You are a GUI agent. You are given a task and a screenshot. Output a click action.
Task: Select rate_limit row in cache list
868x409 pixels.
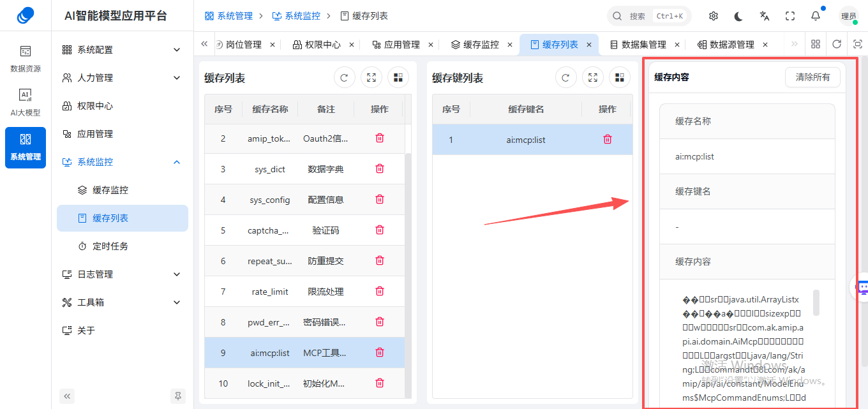(304, 292)
